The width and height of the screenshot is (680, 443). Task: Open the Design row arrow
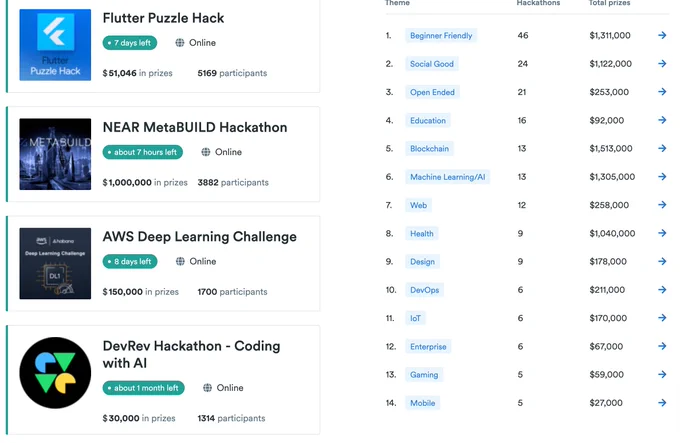pos(662,261)
